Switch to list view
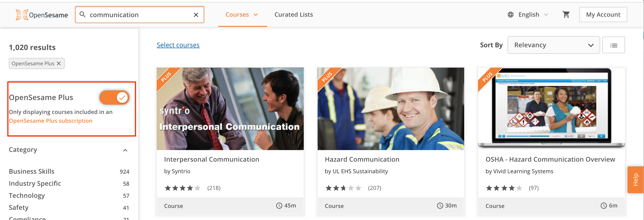The height and width of the screenshot is (220, 644). click(613, 45)
